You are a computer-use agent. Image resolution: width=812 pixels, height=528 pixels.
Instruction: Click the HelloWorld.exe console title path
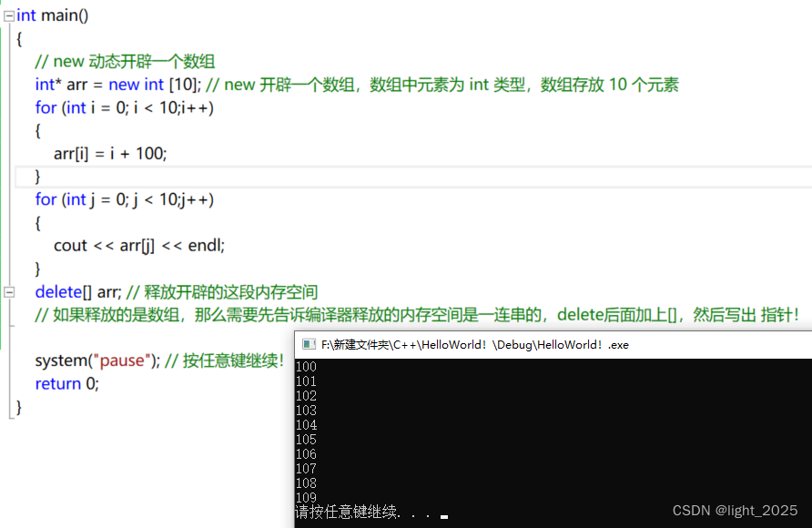coord(475,345)
